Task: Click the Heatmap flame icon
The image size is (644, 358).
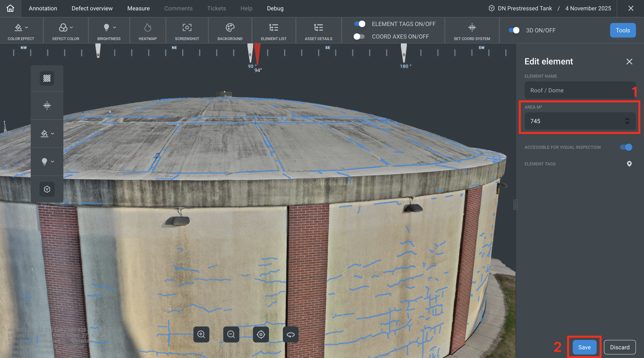Action: (x=147, y=28)
